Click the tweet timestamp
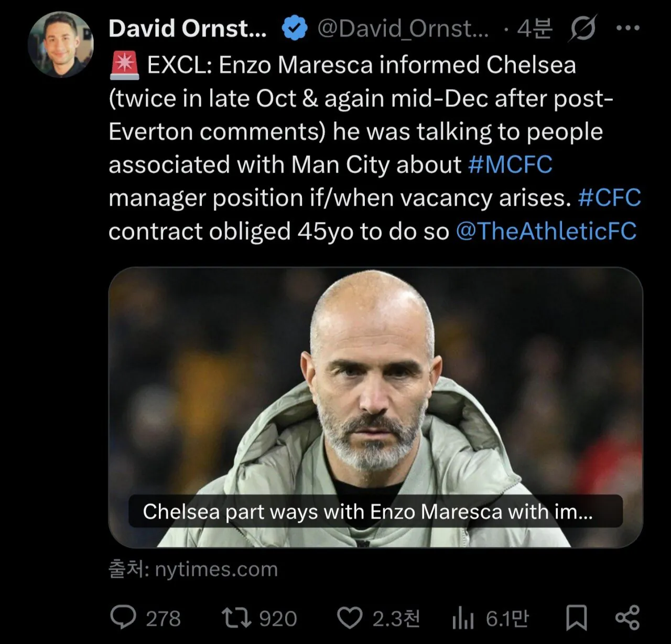This screenshot has height=644, width=671. pos(535,28)
